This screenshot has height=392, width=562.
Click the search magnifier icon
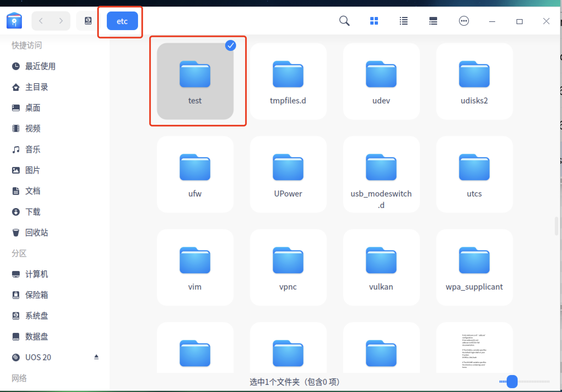344,21
